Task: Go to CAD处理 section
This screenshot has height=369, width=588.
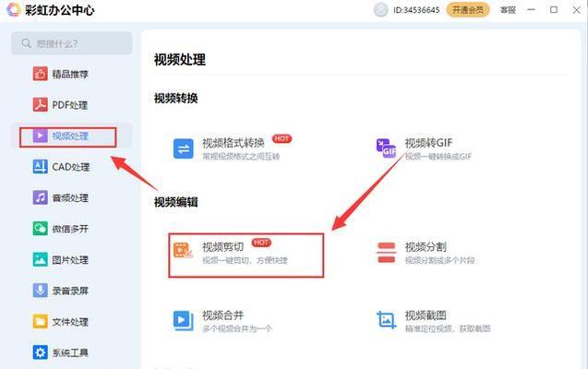Action: [x=71, y=167]
